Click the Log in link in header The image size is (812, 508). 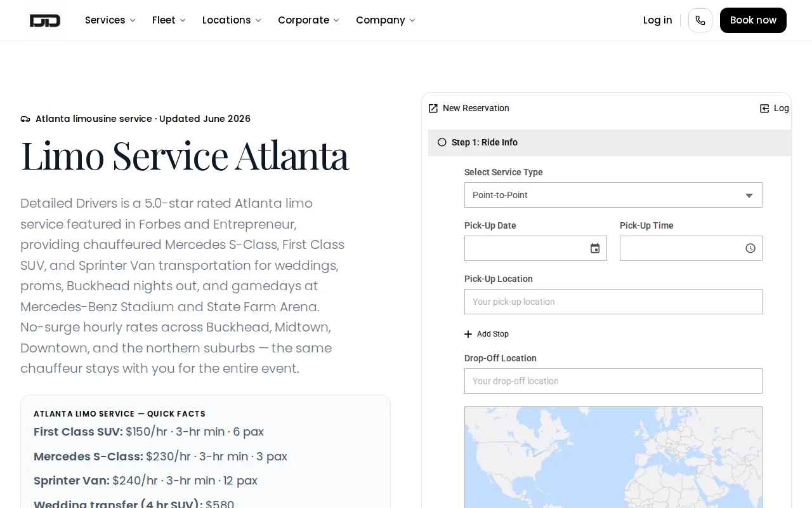coord(657,20)
